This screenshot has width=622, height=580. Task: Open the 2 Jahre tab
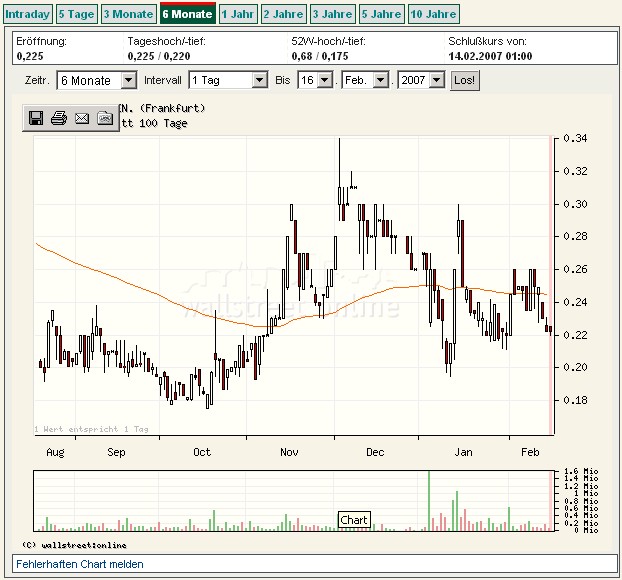click(283, 14)
